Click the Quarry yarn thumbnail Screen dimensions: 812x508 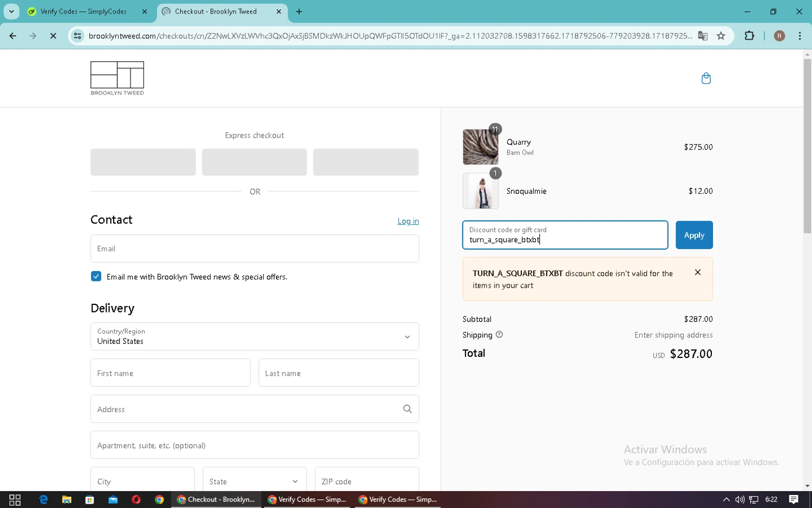click(481, 147)
